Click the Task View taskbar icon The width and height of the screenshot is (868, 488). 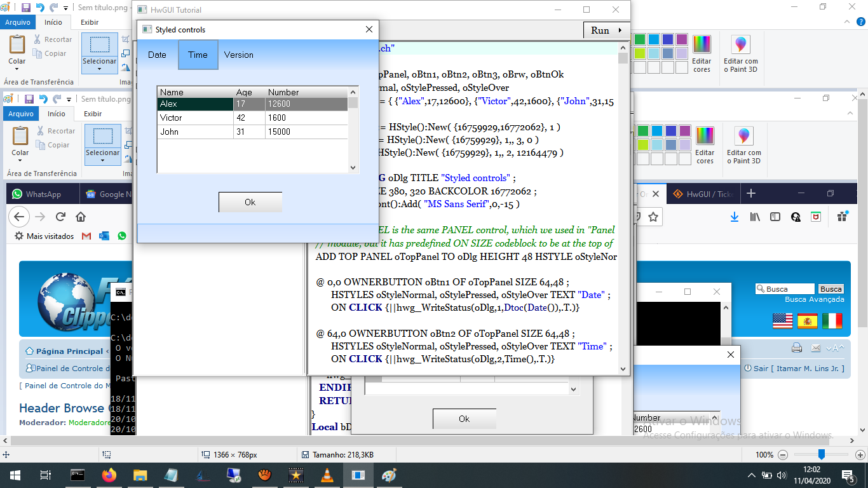pyautogui.click(x=45, y=475)
